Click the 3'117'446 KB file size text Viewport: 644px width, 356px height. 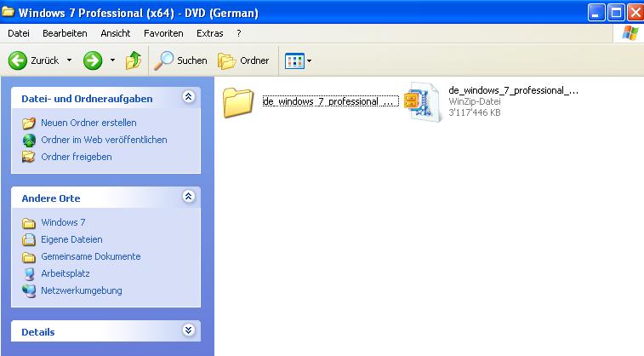[475, 112]
